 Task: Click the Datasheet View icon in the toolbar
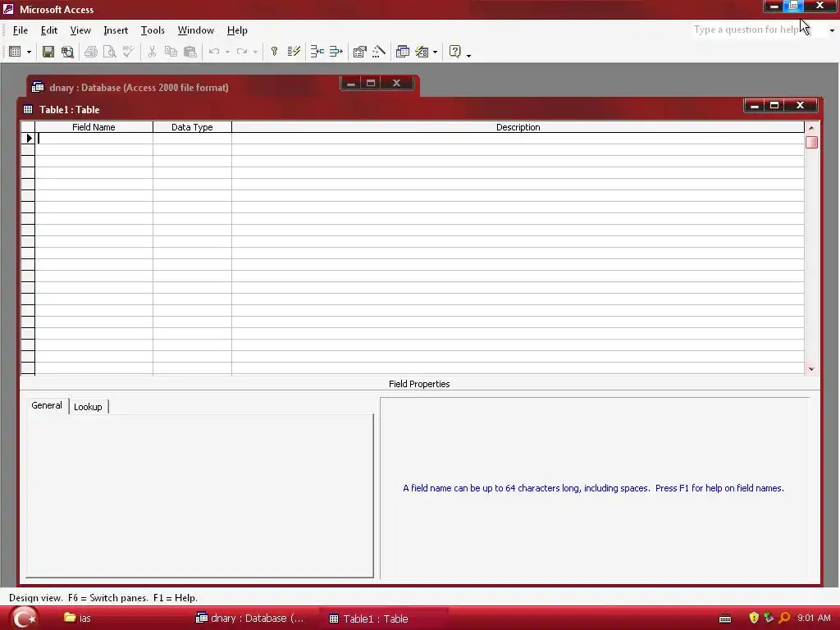click(x=15, y=52)
